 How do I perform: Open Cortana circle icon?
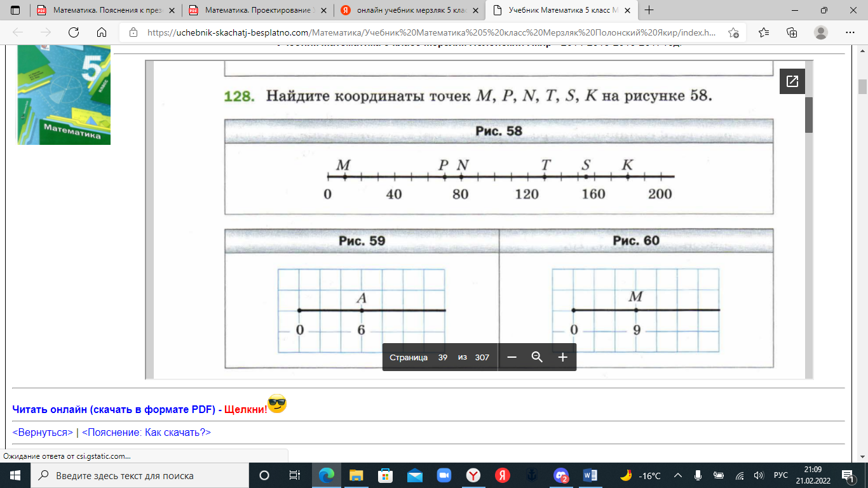264,475
